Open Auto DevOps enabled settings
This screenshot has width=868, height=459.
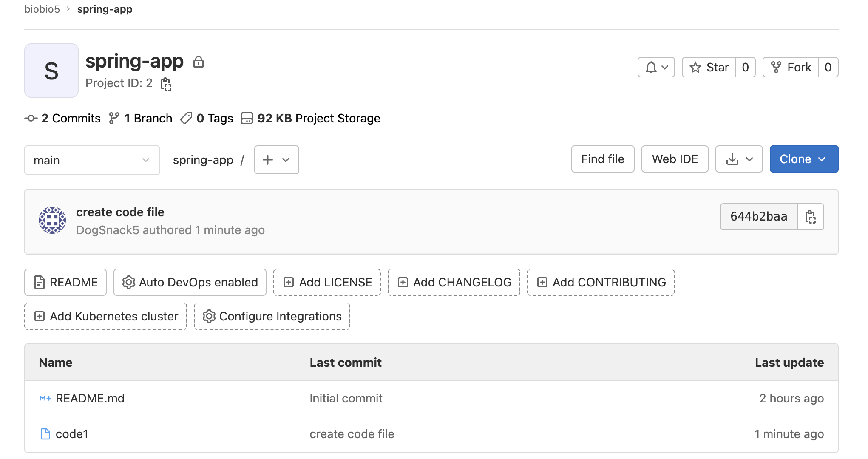190,282
